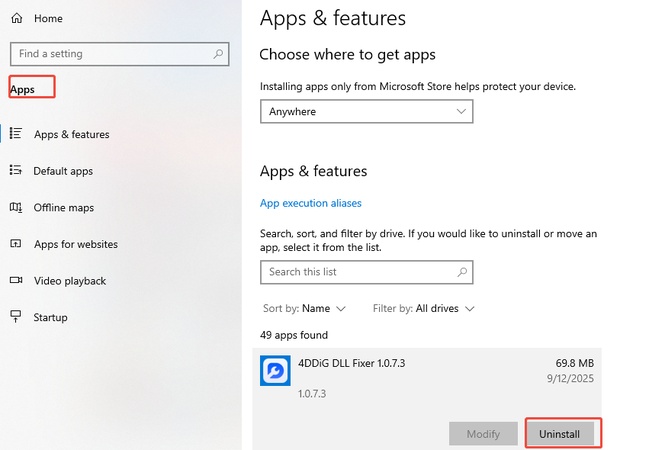Open the App execution aliases link
665x450 pixels.
coord(310,203)
